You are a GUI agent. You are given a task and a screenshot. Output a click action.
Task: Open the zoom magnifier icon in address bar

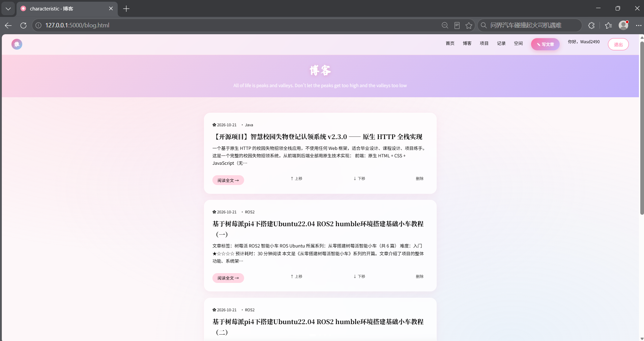coord(445,25)
